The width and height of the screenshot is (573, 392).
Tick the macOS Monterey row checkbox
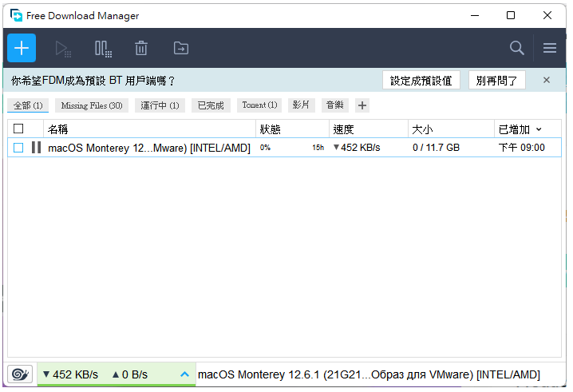(x=18, y=148)
